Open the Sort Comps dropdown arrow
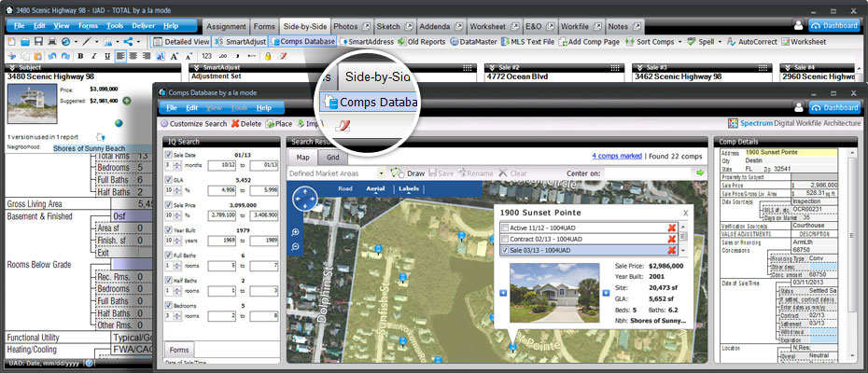This screenshot has width=868, height=373. (681, 42)
